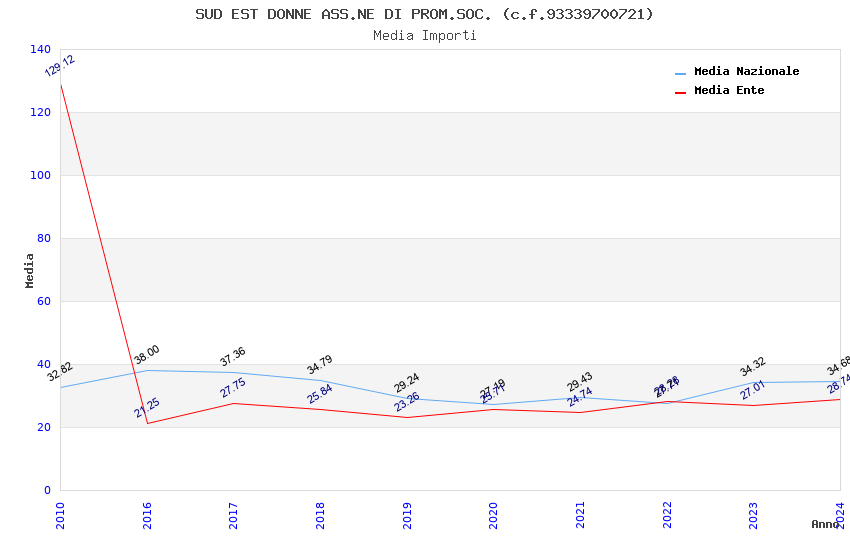Click the 2022 x-axis year label
This screenshot has width=850, height=550.
pyautogui.click(x=667, y=515)
